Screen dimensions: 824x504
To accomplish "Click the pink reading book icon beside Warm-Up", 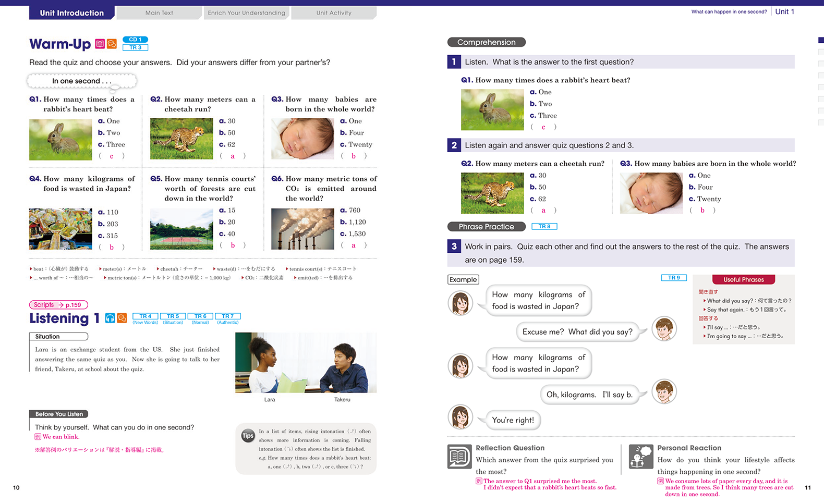I will click(100, 44).
